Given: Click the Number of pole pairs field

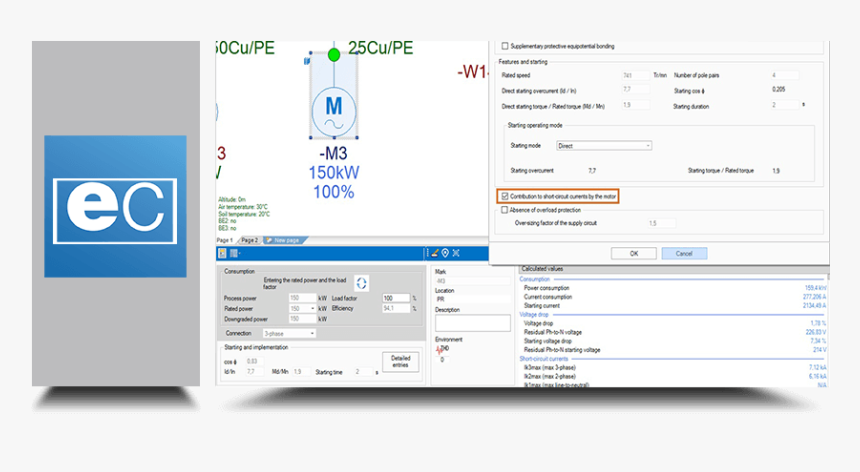Looking at the screenshot, I should coord(785,75).
